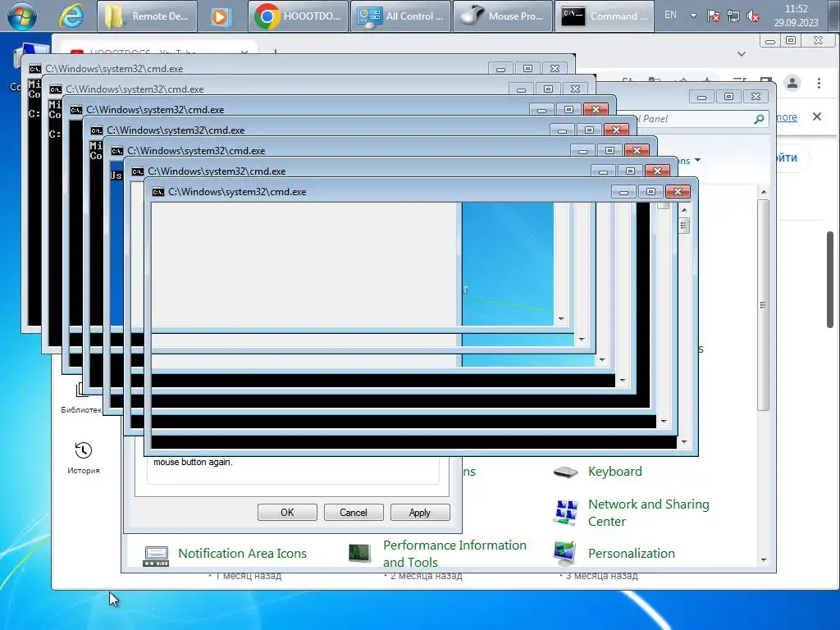The width and height of the screenshot is (840, 630).
Task: Follow the Learn more link in Chrome
Action: click(786, 116)
